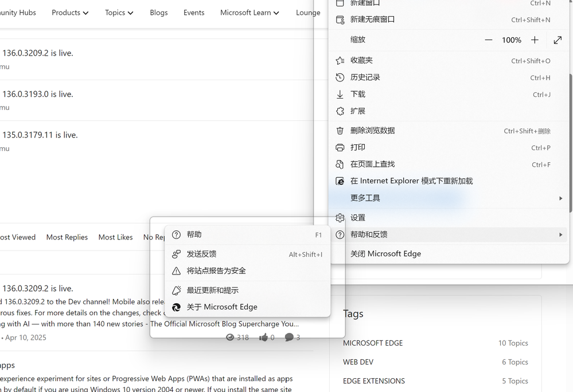Screen dimensions: 573x392
Task: Open 历史记录 from the menu
Action: (449, 77)
